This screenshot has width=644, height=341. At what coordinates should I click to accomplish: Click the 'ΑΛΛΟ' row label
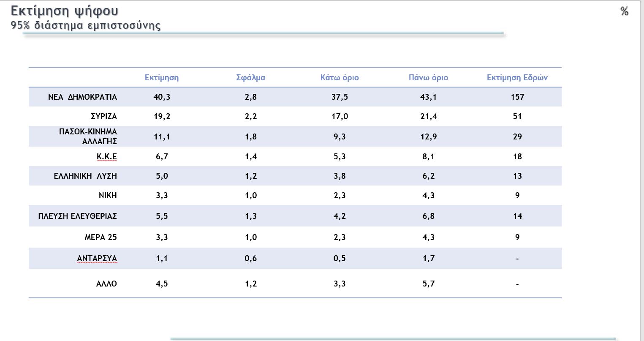106,284
